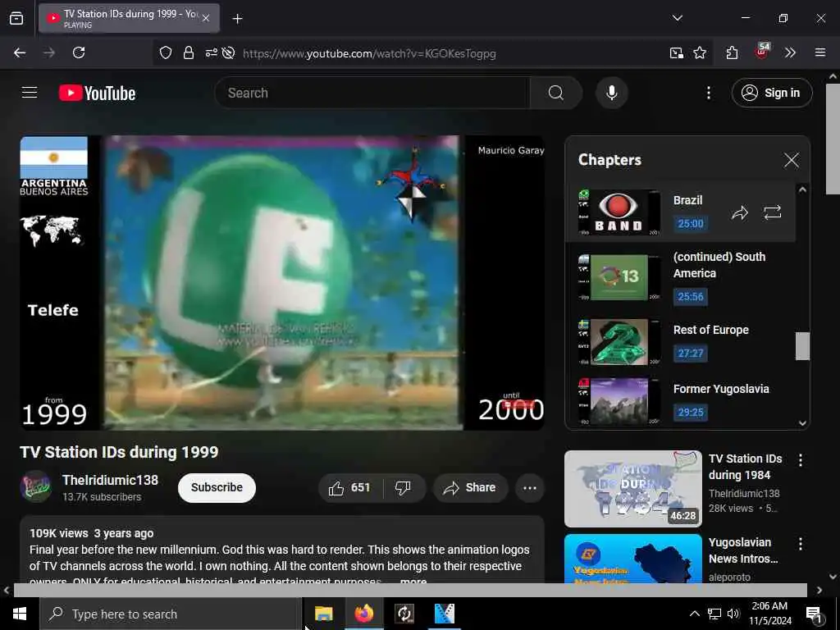Open Windows Start menu
The image size is (840, 630).
click(x=20, y=614)
